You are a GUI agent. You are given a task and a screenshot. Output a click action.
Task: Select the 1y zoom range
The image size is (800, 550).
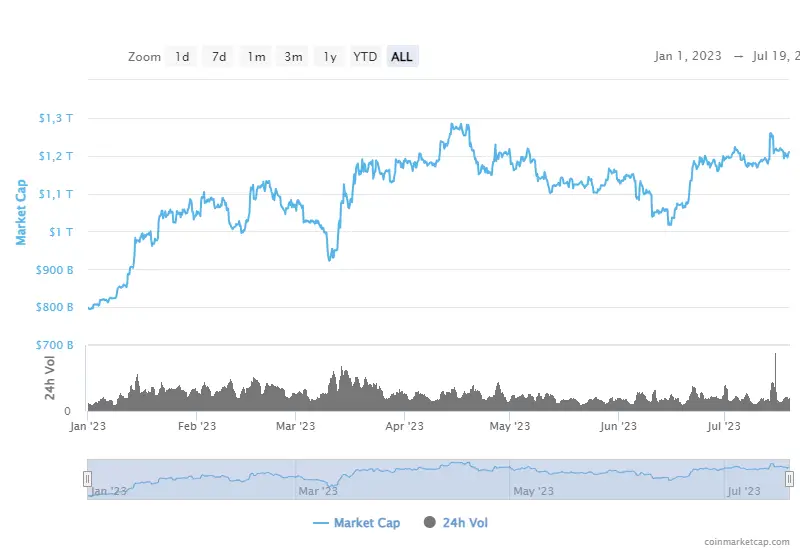[x=329, y=57]
